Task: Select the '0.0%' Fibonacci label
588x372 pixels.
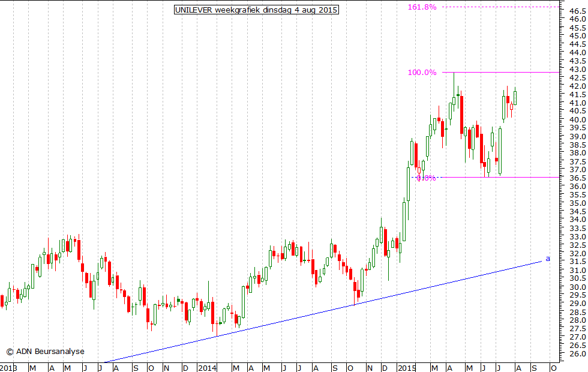Action: click(x=427, y=178)
